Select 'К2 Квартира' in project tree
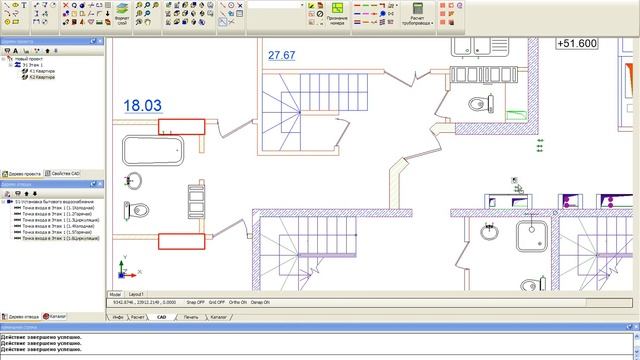 (42, 77)
